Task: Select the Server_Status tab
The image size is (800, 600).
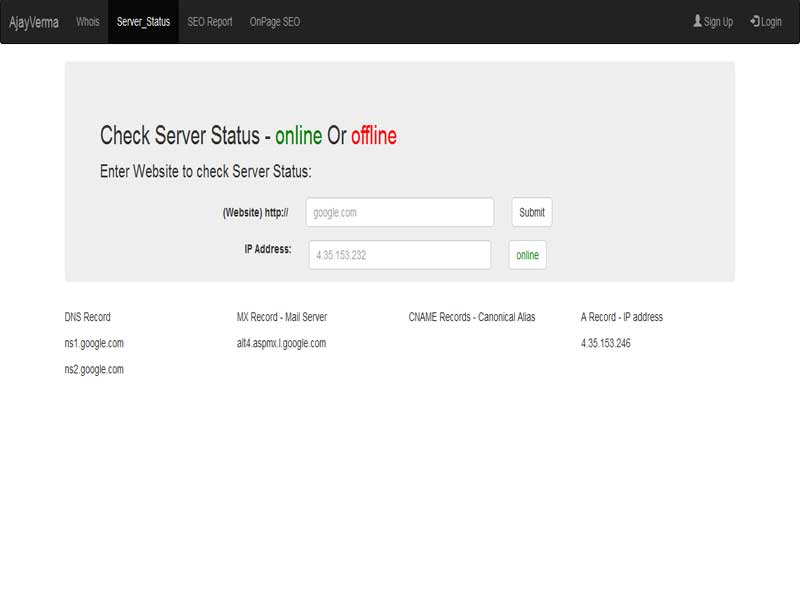Action: (144, 19)
